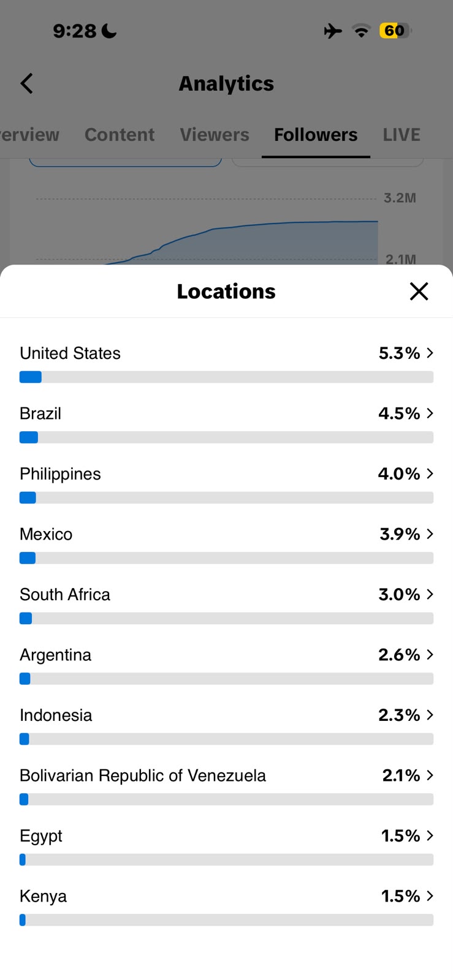Screen dimensions: 453x980
Task: Expand the Philippines row chevron
Action: pos(430,473)
